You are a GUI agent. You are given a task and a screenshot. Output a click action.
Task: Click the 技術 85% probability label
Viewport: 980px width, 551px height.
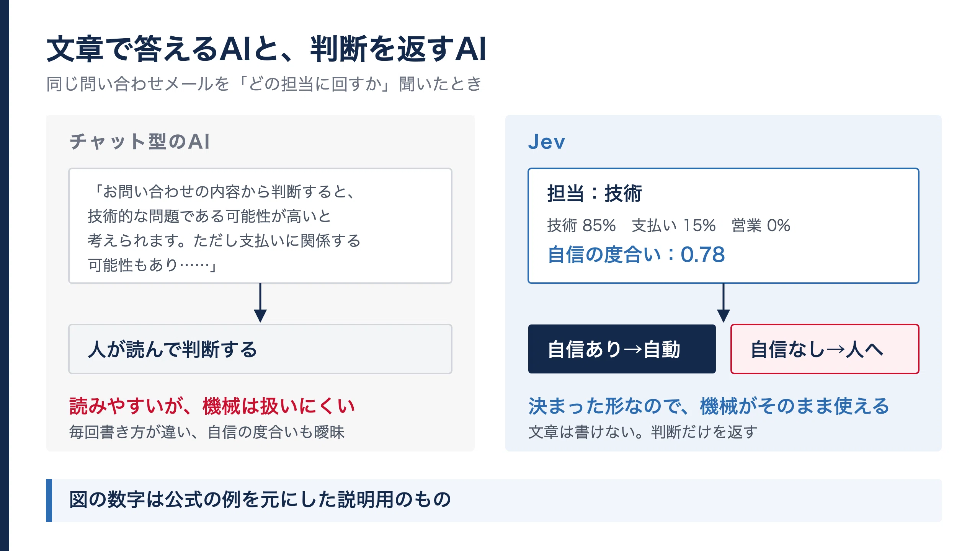pos(581,225)
